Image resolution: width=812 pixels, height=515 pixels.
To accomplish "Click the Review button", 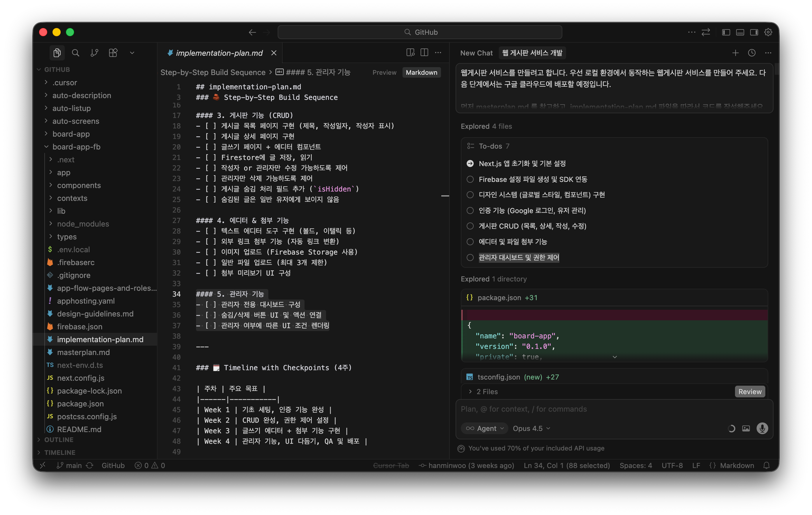I will pos(750,392).
